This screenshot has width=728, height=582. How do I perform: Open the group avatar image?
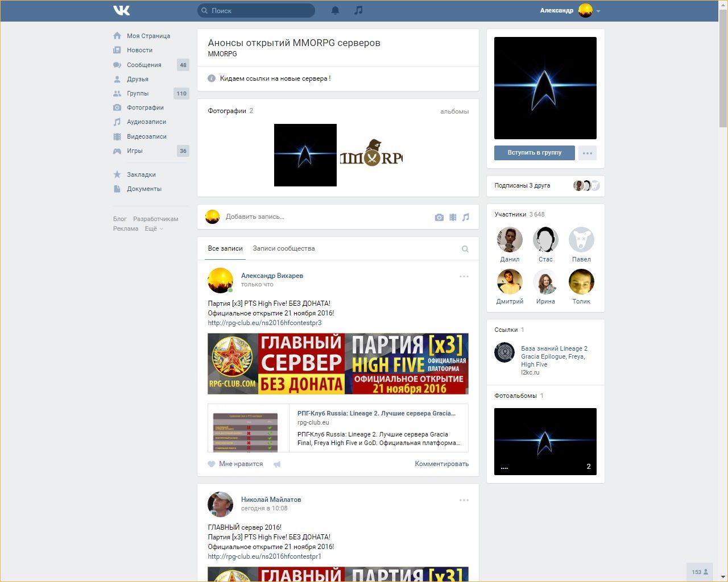click(545, 88)
